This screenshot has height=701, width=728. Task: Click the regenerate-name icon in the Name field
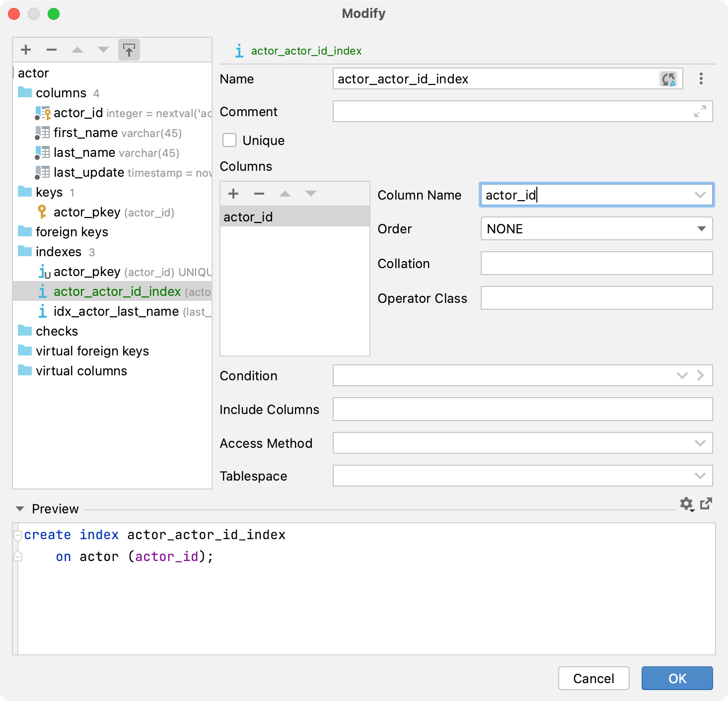(x=668, y=78)
